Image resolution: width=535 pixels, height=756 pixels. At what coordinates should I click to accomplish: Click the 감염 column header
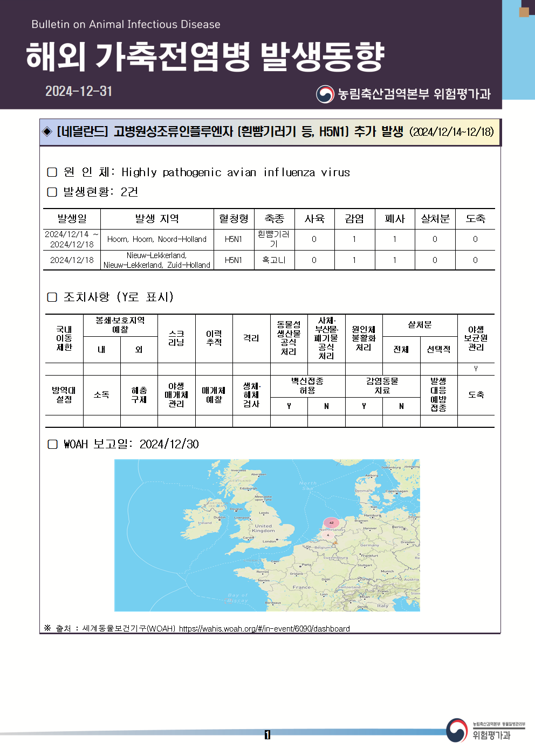354,219
